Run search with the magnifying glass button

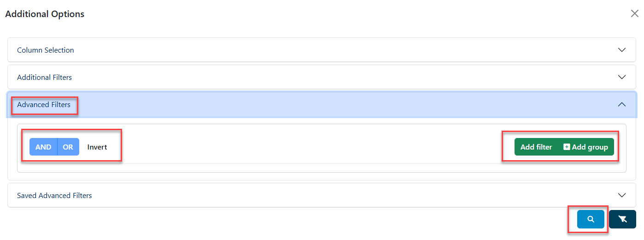click(x=591, y=219)
